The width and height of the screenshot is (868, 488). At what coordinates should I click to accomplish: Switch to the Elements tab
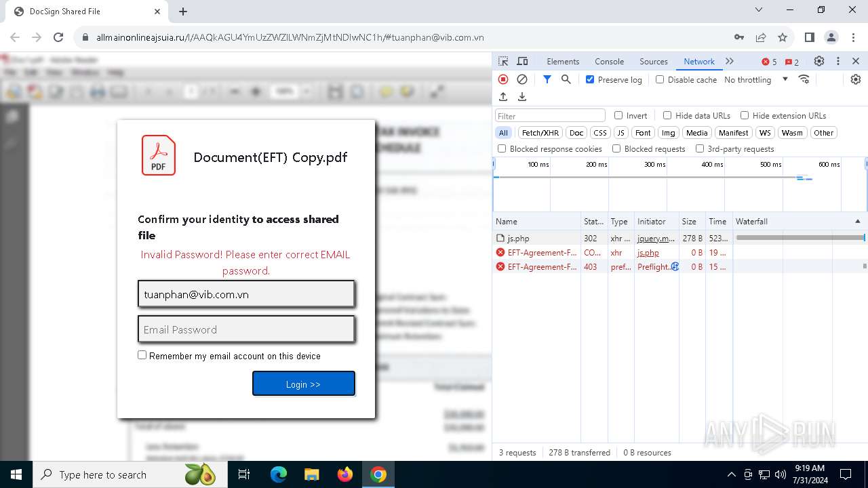563,61
